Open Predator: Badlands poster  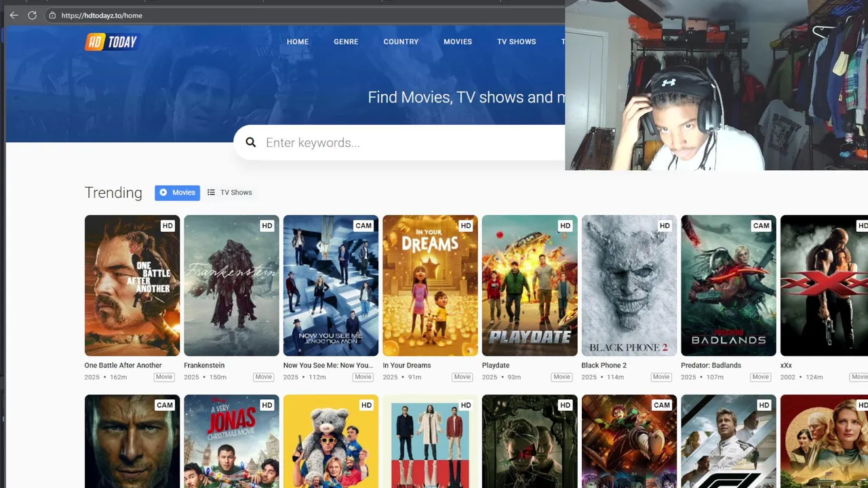(x=728, y=285)
